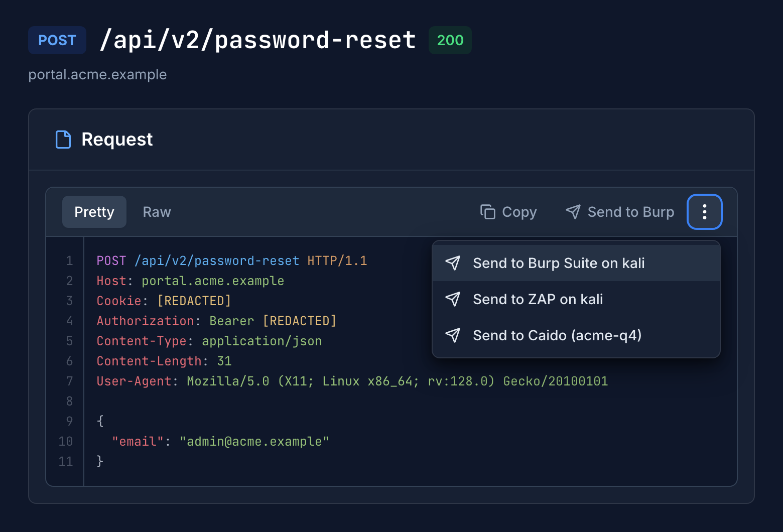Click the copy icon beside Copy
Image resolution: width=783 pixels, height=532 pixels.
(x=487, y=212)
